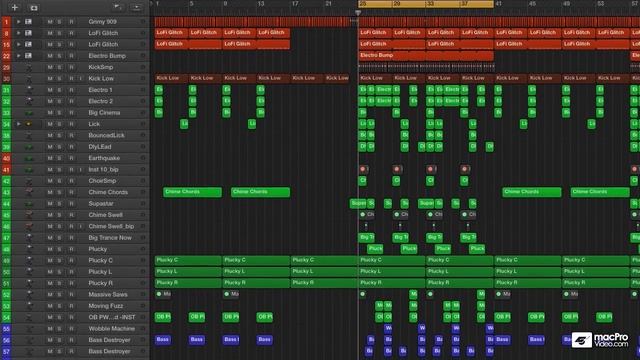
Task: Open the track header catch dropdown
Action: pyautogui.click(x=118, y=7)
